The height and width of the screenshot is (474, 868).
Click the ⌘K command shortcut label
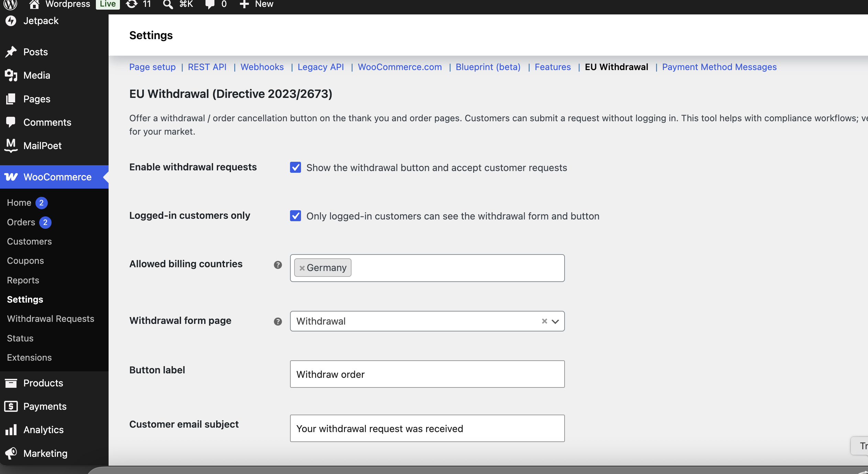pyautogui.click(x=186, y=4)
